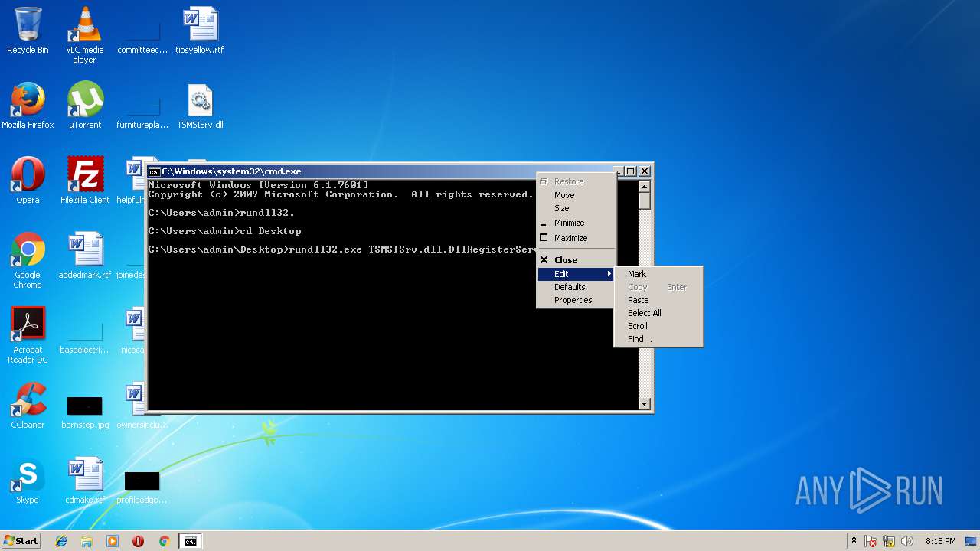
Task: Open Windows Explorer folder in taskbar
Action: click(87, 541)
